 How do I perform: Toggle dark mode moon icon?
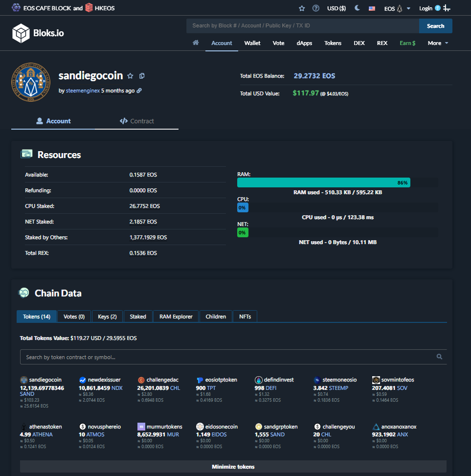coord(357,8)
